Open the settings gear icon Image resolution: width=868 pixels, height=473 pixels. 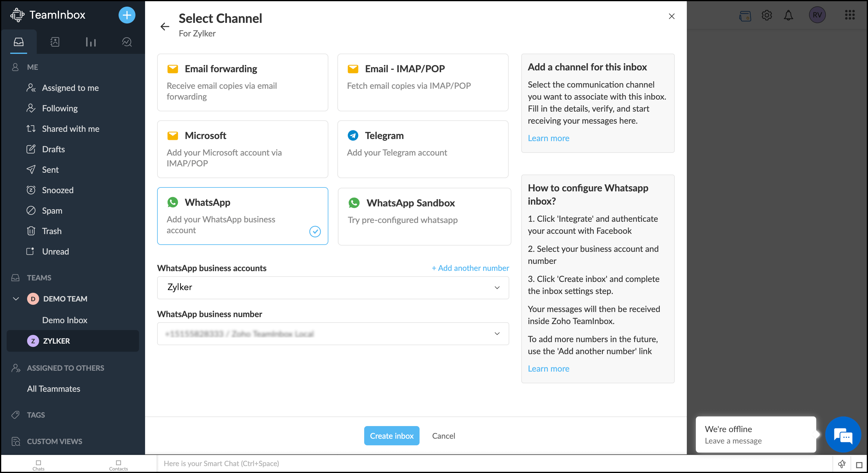(767, 15)
